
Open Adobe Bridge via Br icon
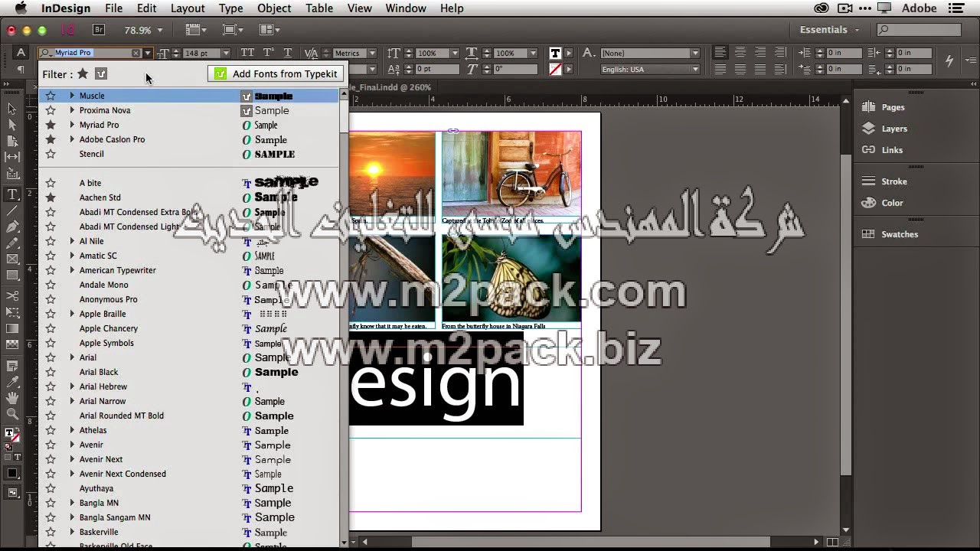pyautogui.click(x=98, y=30)
